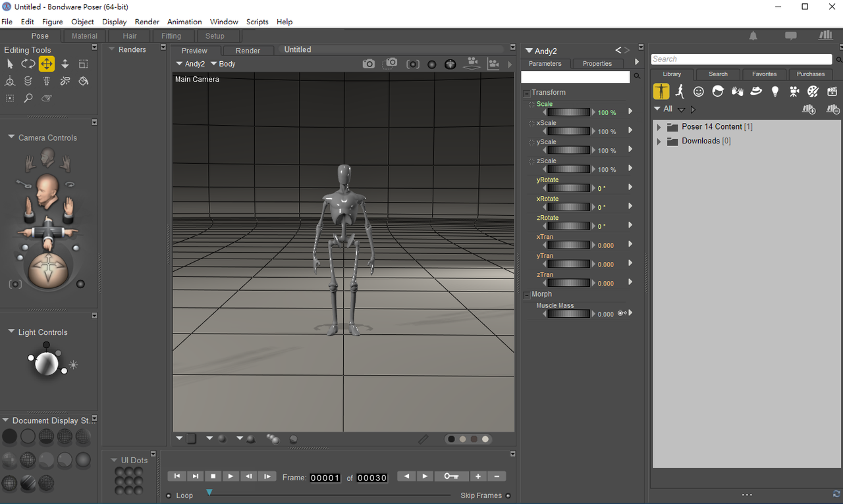Open Hands category in Library
Image resolution: width=843 pixels, height=504 pixels.
tap(737, 91)
